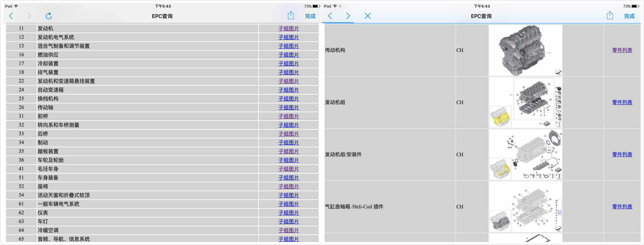Open 子组图片 for 发动机和变速箱悬挂装置
Image resolution: width=644 pixels, height=245 pixels.
pos(289,81)
